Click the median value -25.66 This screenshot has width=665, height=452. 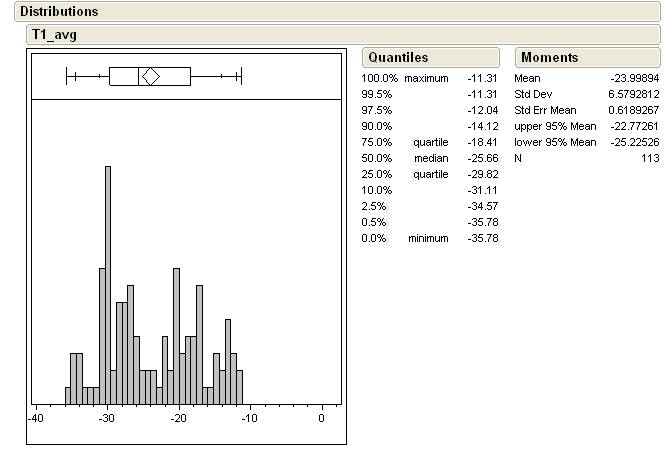pos(482,158)
